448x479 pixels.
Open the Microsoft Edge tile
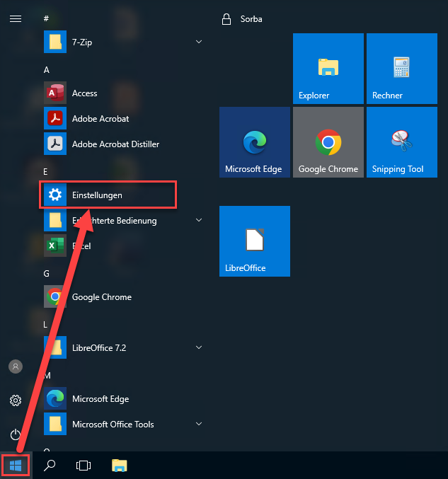pyautogui.click(x=255, y=142)
